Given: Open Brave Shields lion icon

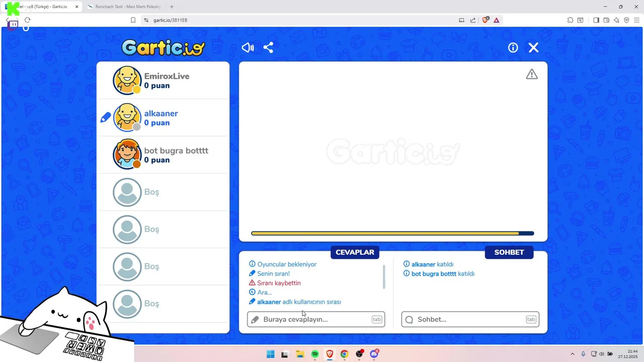Looking at the screenshot, I should [x=486, y=20].
